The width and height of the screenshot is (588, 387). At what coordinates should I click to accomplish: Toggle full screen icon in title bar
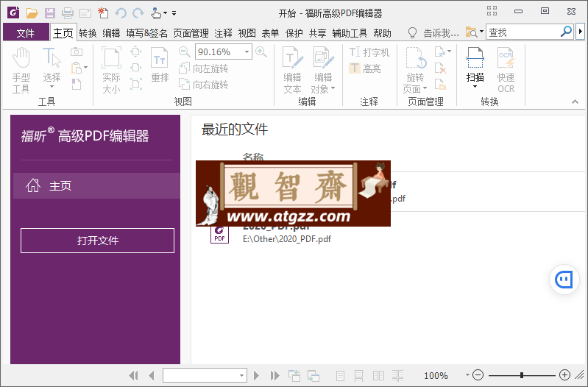pos(492,11)
